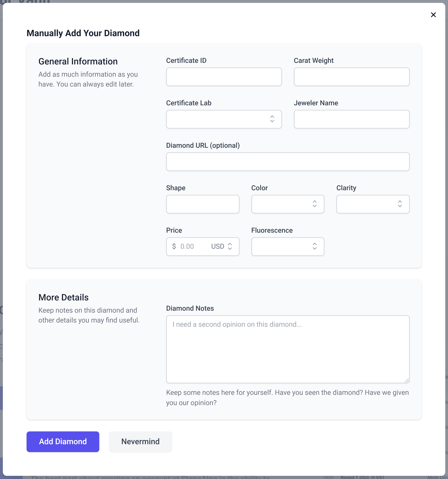Click the Certificate Lab chevron arrows icon
The image size is (448, 479).
pos(272,119)
